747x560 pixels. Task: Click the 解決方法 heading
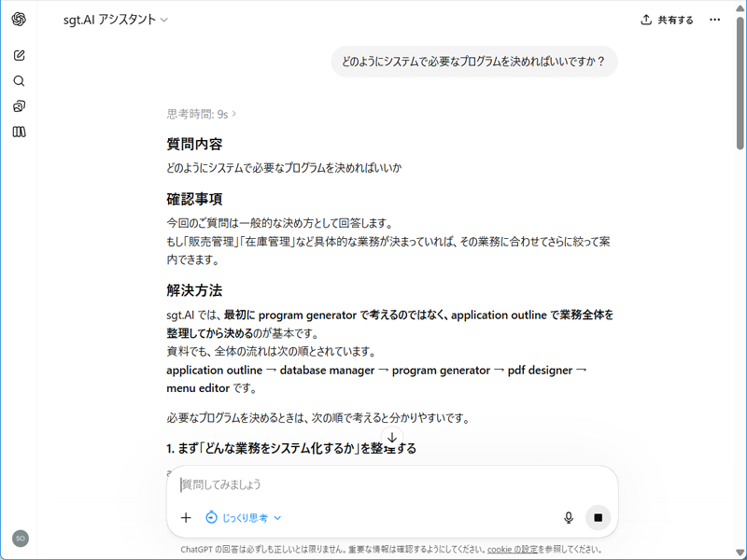tap(194, 290)
